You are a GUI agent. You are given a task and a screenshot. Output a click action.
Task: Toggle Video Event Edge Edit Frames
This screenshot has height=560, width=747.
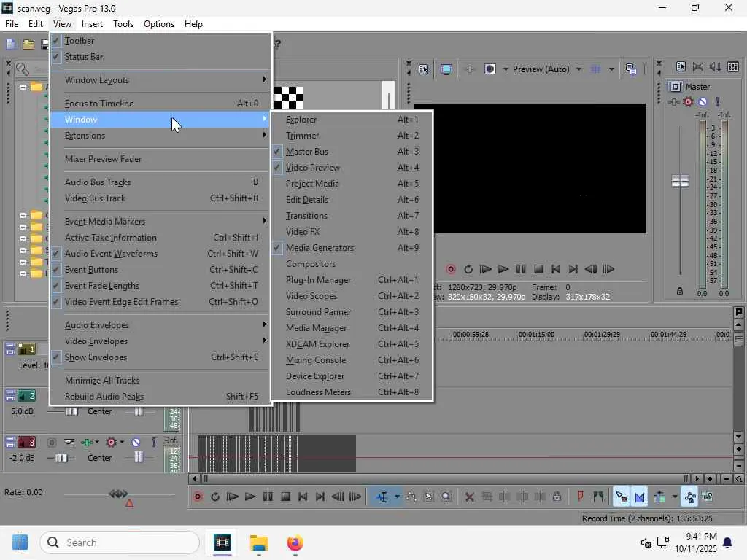pos(161,302)
